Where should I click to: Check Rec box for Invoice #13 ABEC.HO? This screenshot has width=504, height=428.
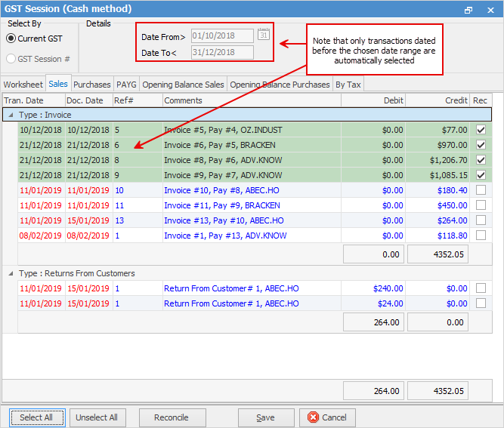[481, 220]
